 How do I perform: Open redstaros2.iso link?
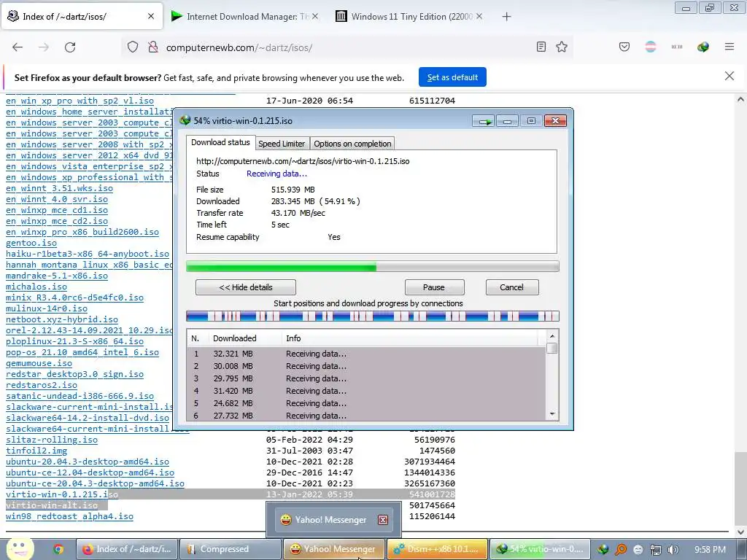point(42,385)
